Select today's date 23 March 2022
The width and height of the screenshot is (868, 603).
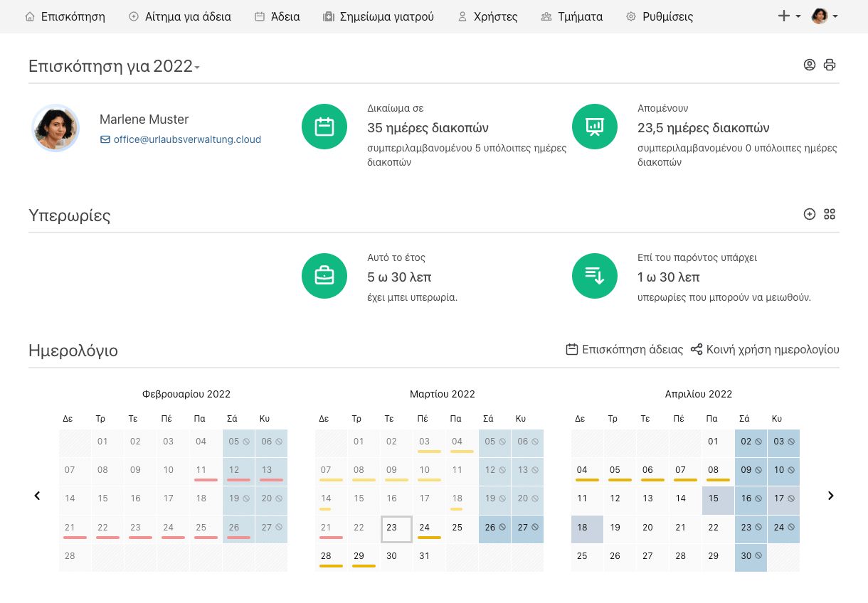click(x=396, y=529)
